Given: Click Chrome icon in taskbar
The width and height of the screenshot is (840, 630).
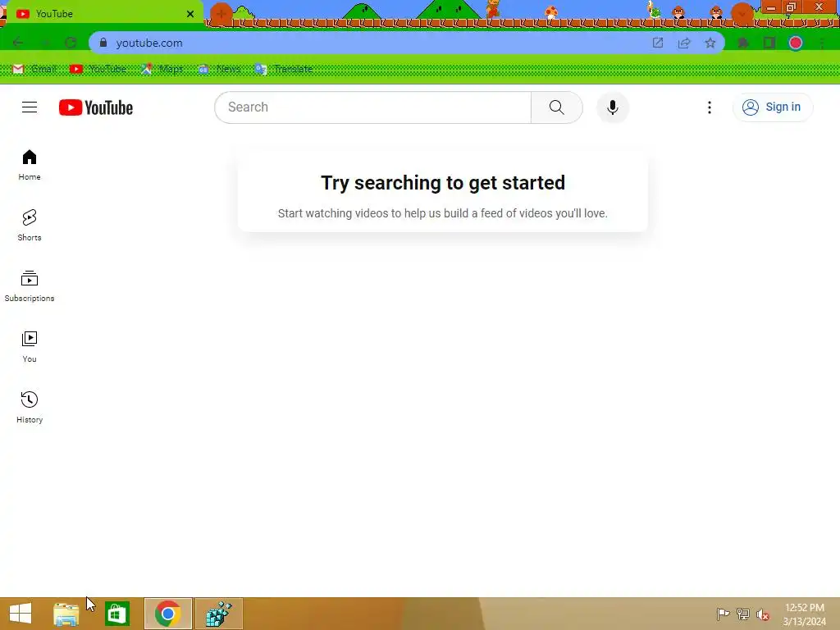Looking at the screenshot, I should click(x=167, y=614).
